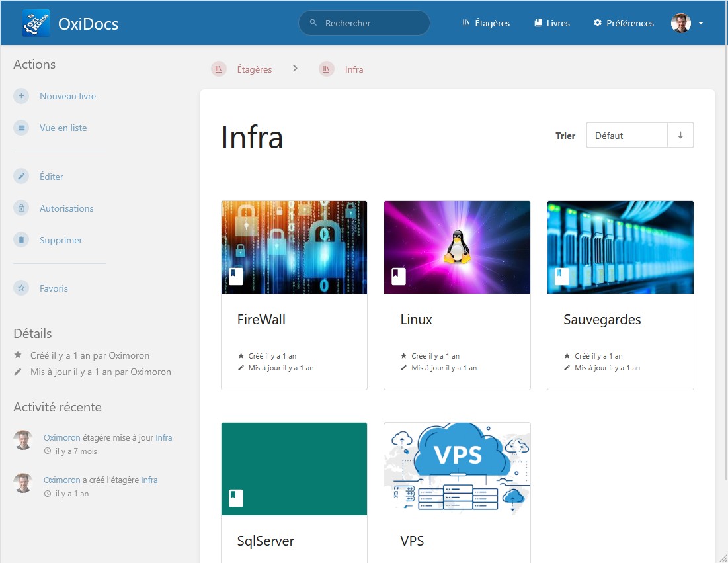728x563 pixels.
Task: Open the FireWall book cover image
Action: click(294, 247)
